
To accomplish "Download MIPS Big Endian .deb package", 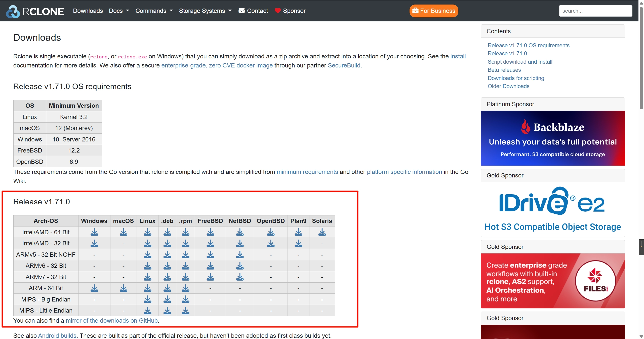I will (x=167, y=299).
